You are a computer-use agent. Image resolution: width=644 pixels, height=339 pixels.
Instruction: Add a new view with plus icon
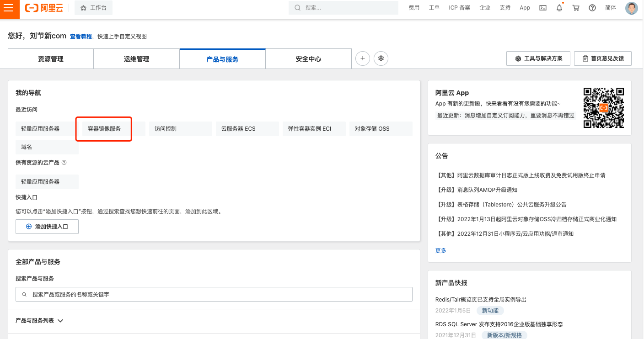tap(363, 58)
